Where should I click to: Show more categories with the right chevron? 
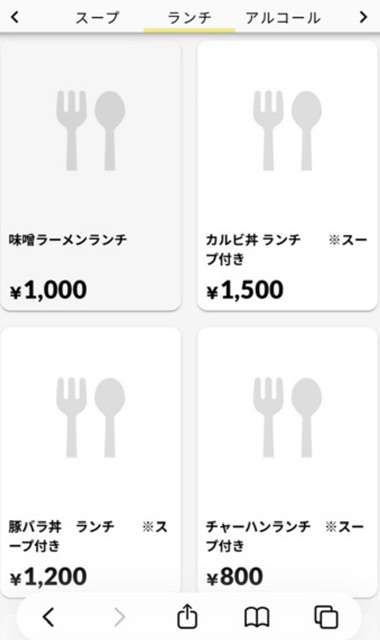[x=363, y=17]
